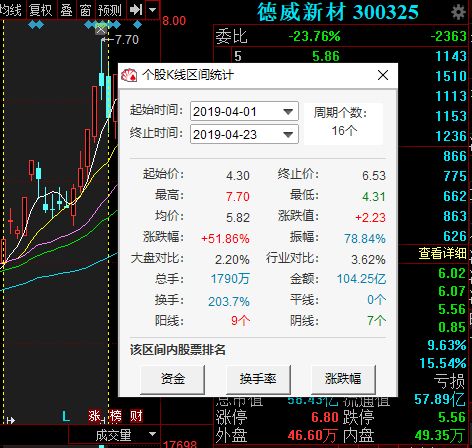Expand the 起始时间 date dropdown
This screenshot has width=472, height=448.
288,112
